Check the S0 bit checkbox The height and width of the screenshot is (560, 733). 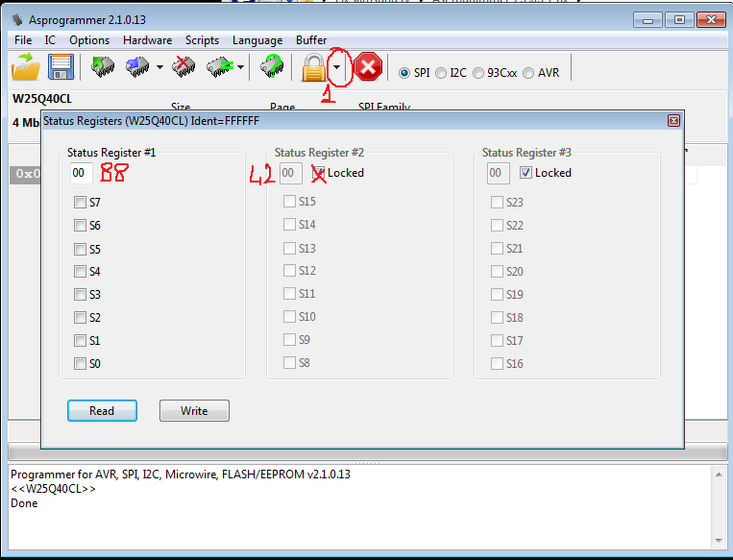coord(80,363)
